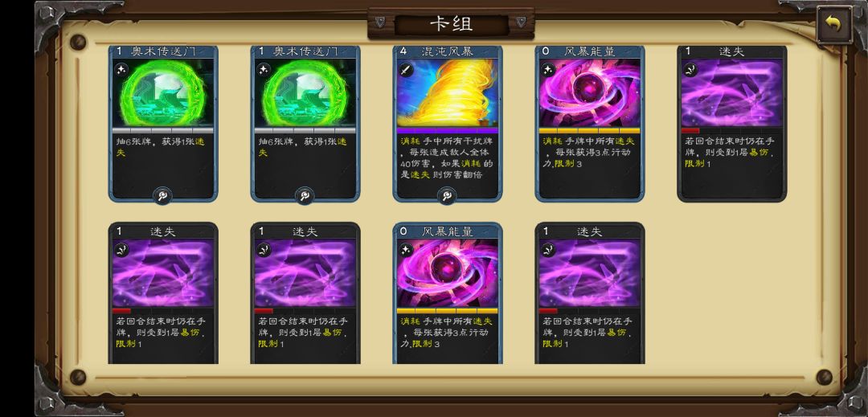This screenshot has width=868, height=417.
Task: Select the top-row 风暴能量 card artwork
Action: pyautogui.click(x=590, y=93)
